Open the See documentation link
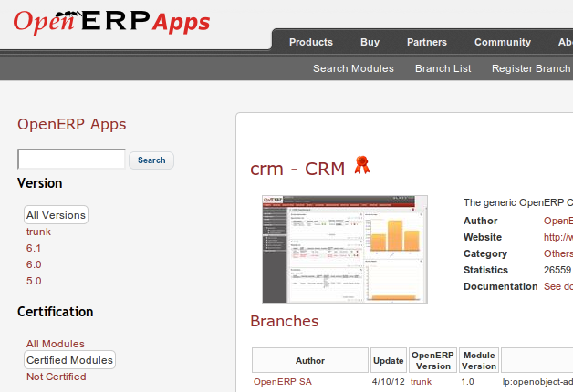This screenshot has height=392, width=573. [558, 286]
